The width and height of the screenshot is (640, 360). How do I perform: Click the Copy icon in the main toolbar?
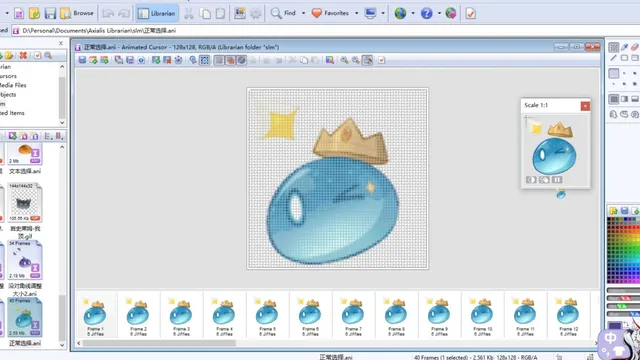205,13
